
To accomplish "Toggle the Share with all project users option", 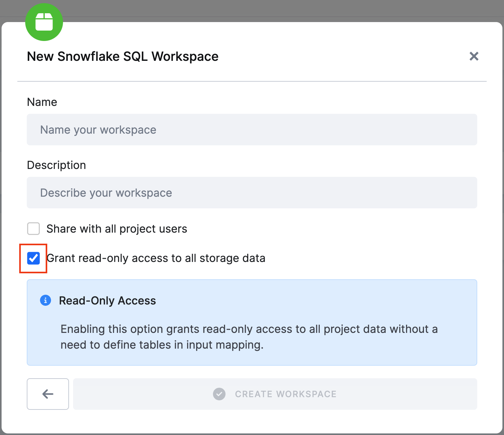I will (x=33, y=229).
